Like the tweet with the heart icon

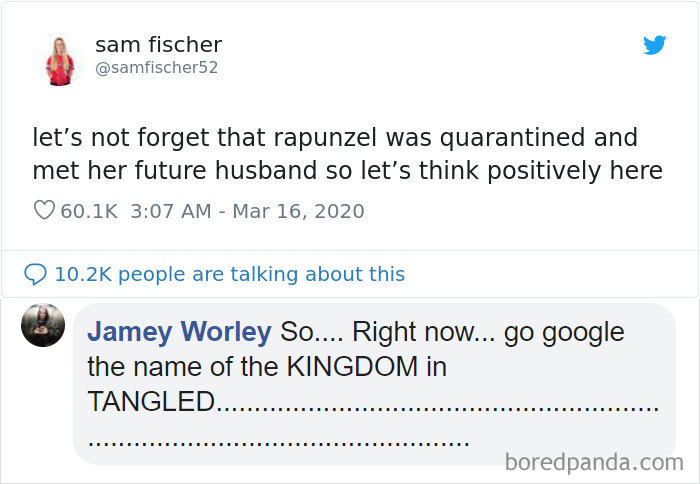point(43,211)
